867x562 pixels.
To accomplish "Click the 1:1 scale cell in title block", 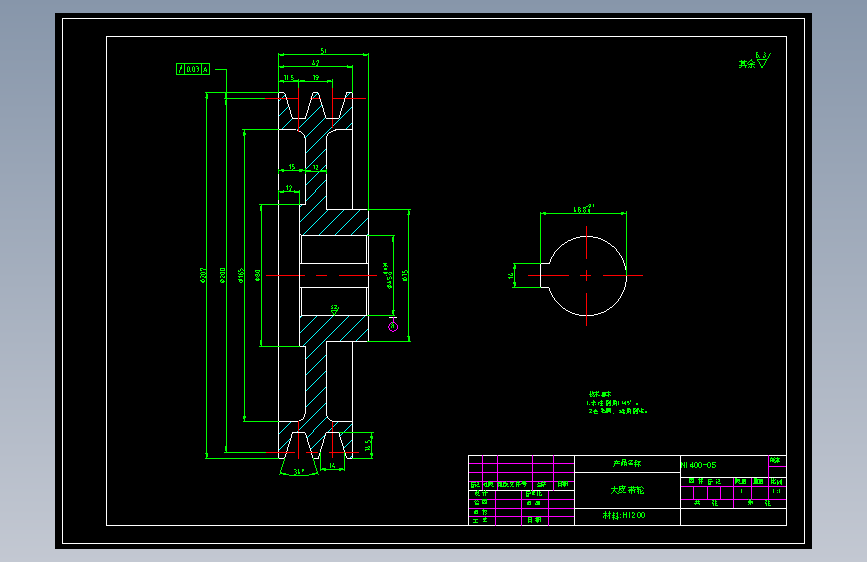I will (x=776, y=491).
